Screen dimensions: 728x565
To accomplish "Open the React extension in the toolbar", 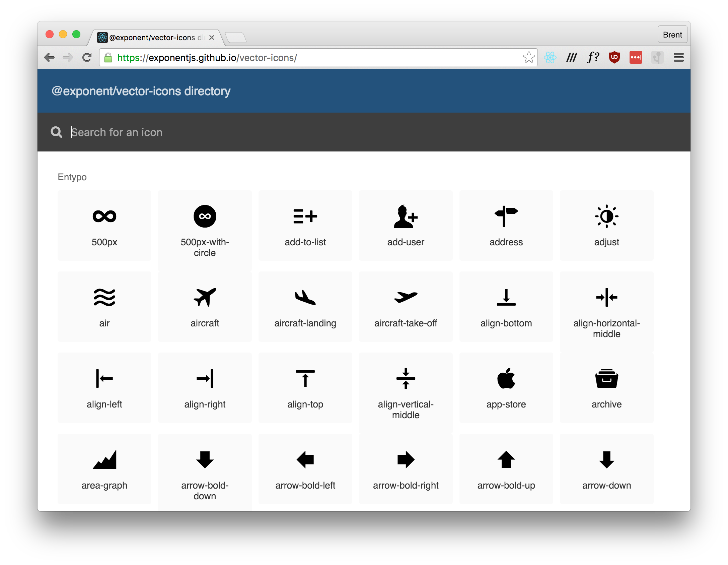I will pos(550,57).
